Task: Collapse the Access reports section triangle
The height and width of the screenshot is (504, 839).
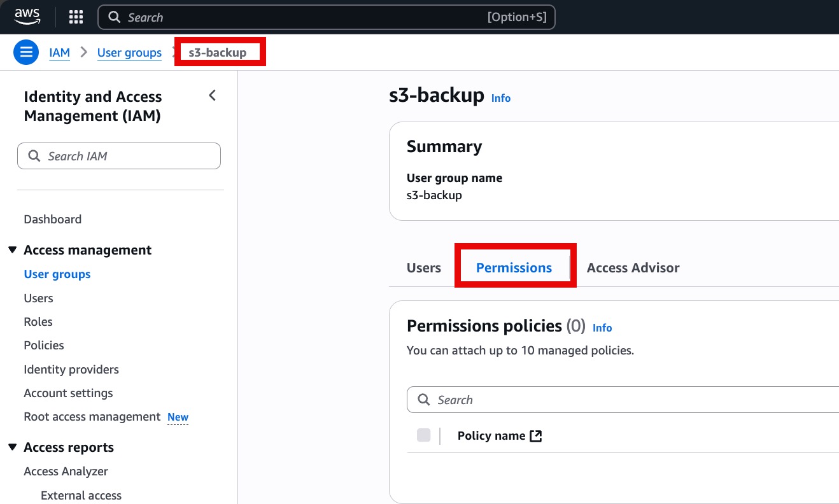Action: point(12,447)
